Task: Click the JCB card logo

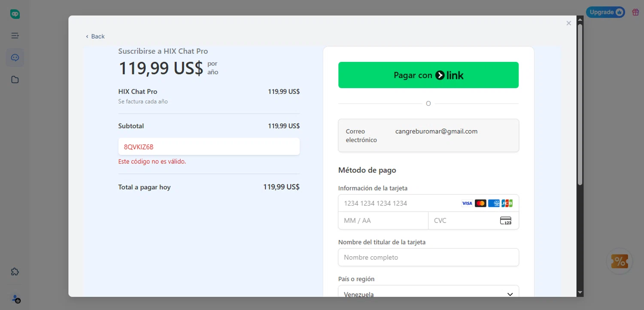Action: (507, 203)
